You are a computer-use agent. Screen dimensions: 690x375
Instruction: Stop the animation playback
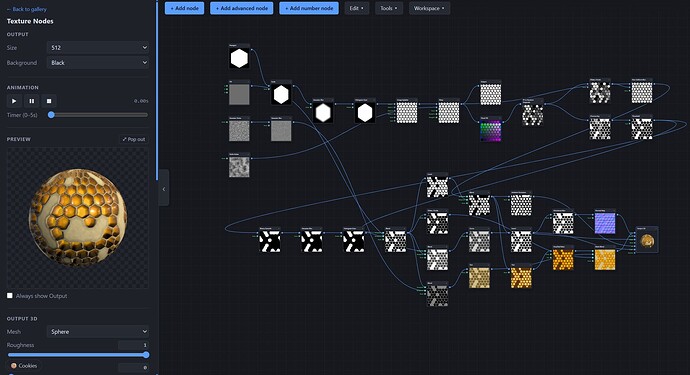(49, 101)
